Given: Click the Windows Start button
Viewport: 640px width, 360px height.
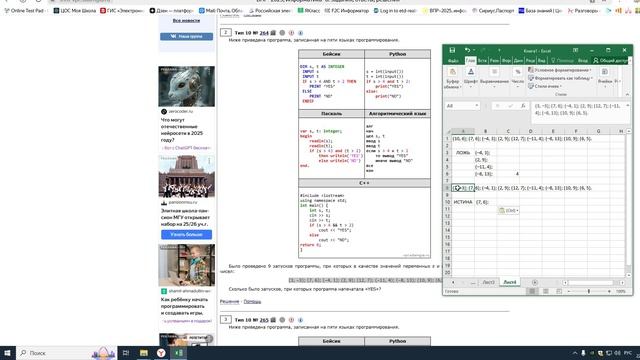Looking at the screenshot, I should pos(7,353).
